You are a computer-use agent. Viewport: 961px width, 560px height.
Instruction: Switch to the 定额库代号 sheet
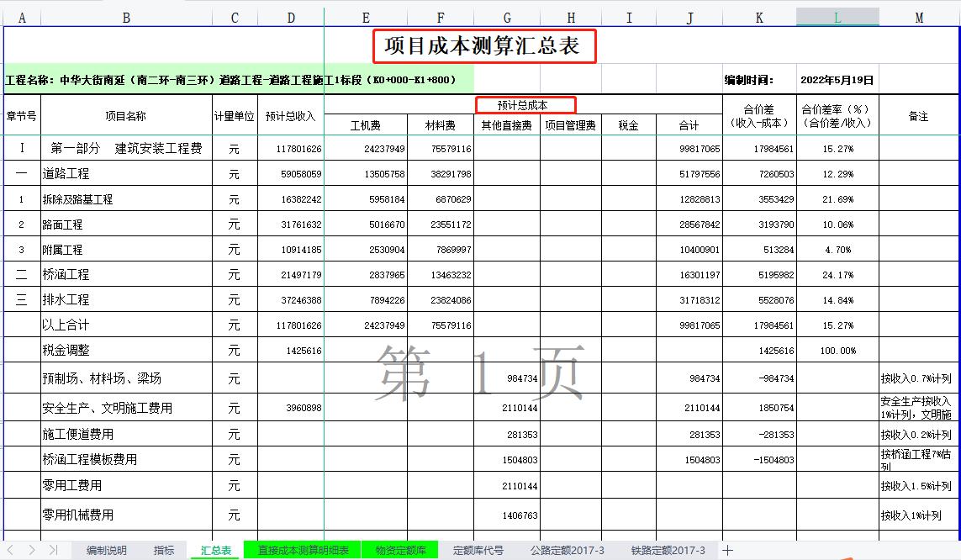point(476,551)
